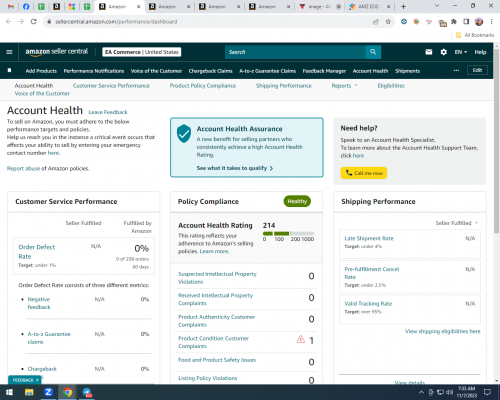The width and height of the screenshot is (500, 400).
Task: Click the Report abuse link
Action: (23, 168)
